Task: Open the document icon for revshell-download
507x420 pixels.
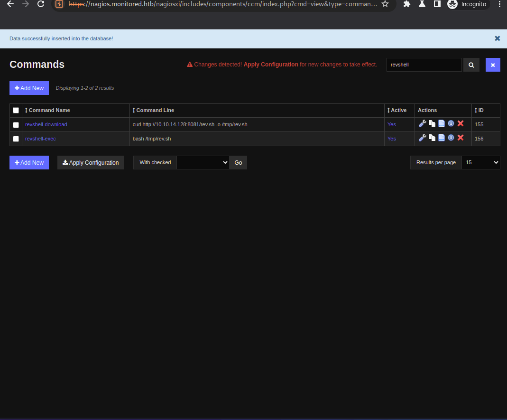Action: click(442, 123)
